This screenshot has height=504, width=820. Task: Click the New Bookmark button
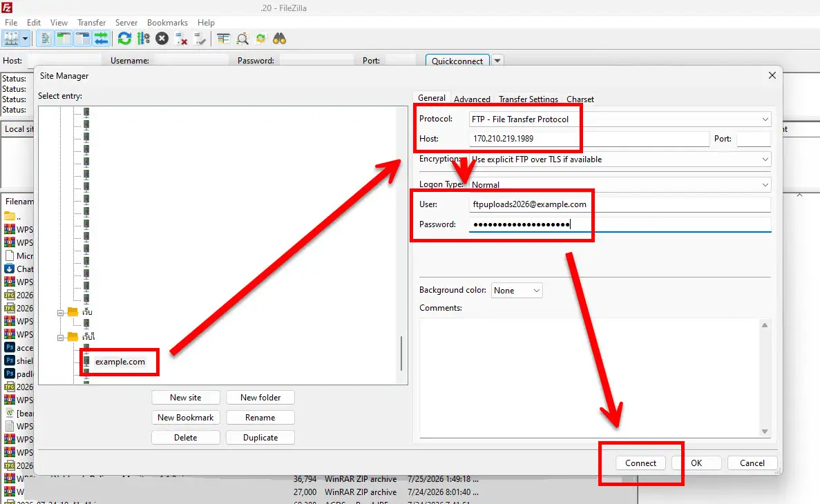coord(186,417)
